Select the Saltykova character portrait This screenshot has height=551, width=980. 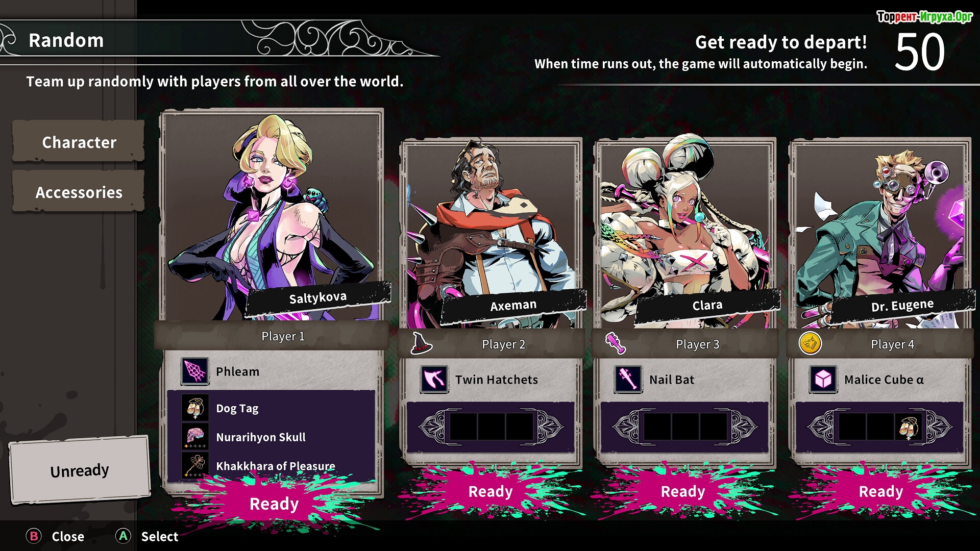[272, 217]
